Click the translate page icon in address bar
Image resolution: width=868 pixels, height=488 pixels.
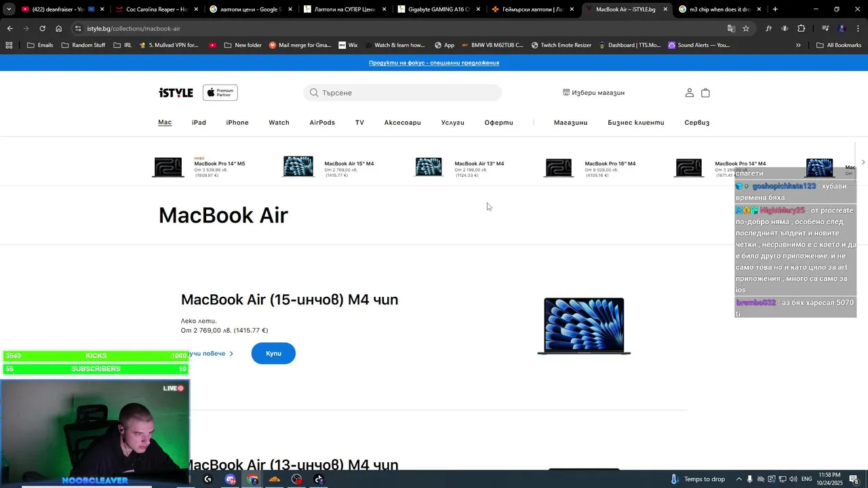[731, 28]
